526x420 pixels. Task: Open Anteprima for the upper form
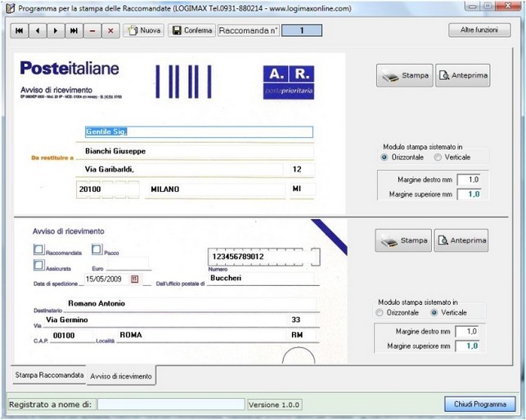pyautogui.click(x=462, y=75)
